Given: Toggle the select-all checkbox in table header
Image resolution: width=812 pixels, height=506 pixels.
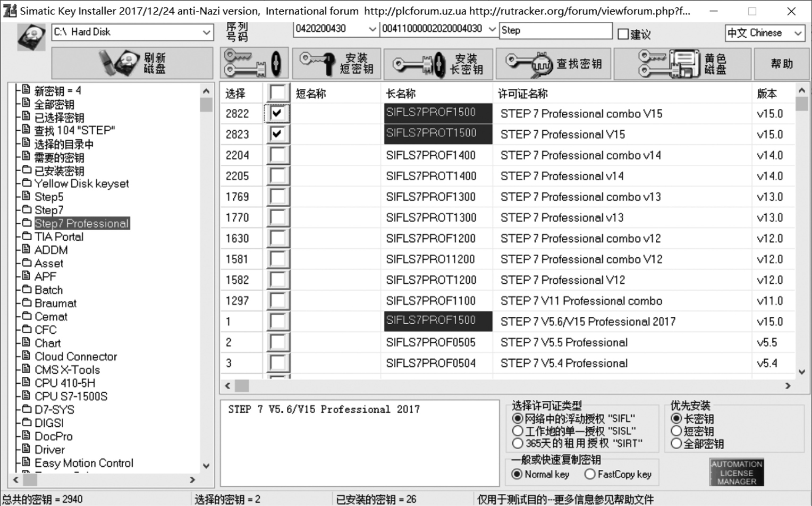Looking at the screenshot, I should (x=278, y=92).
